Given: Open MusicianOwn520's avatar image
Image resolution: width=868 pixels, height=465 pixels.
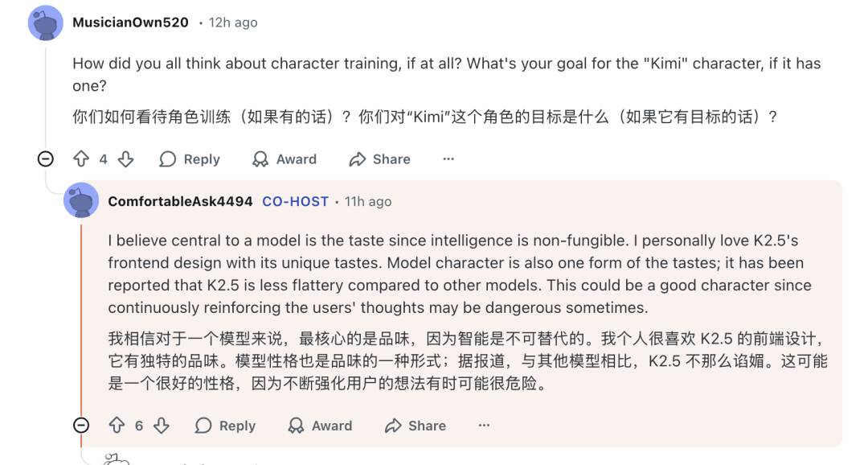Looking at the screenshot, I should coord(44,23).
